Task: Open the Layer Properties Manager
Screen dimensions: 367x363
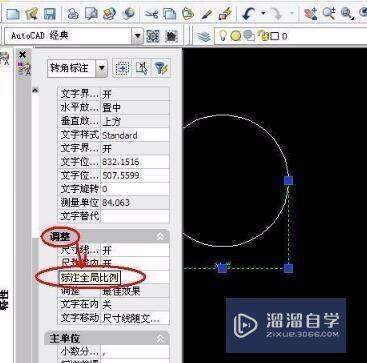Action: pyautogui.click(x=204, y=36)
